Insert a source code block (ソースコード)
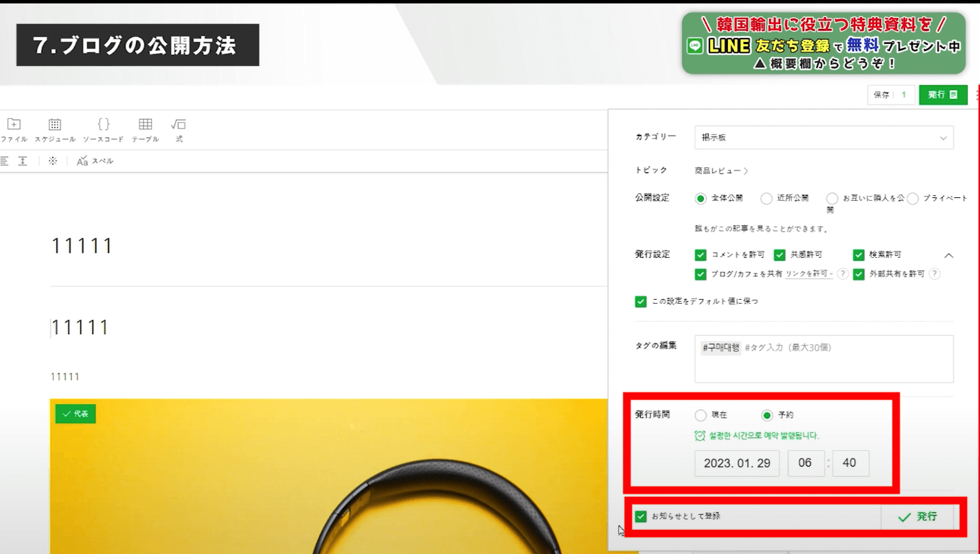This screenshot has height=554, width=980. tap(103, 130)
